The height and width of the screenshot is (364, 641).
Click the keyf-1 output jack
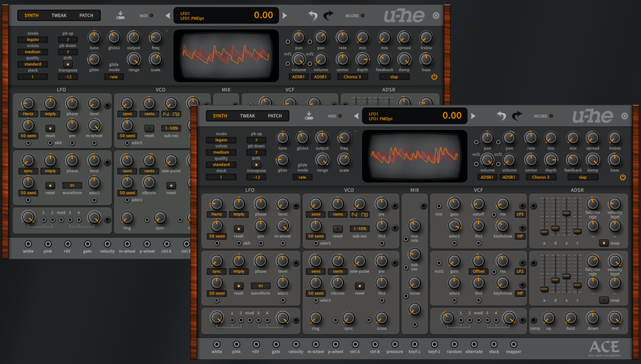pyautogui.click(x=415, y=345)
